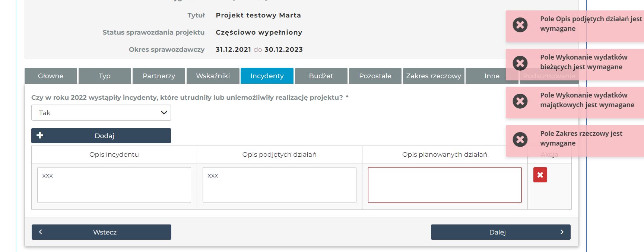Click X icon on 'wydatków majątkowych' error
644x252 pixels.
pos(520,101)
